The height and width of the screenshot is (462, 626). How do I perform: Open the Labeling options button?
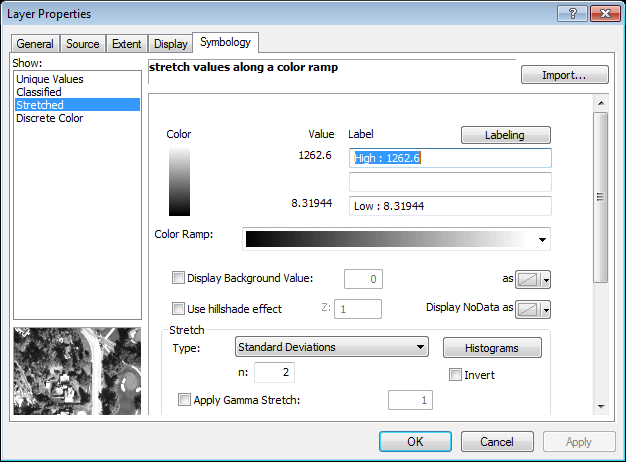(x=505, y=135)
